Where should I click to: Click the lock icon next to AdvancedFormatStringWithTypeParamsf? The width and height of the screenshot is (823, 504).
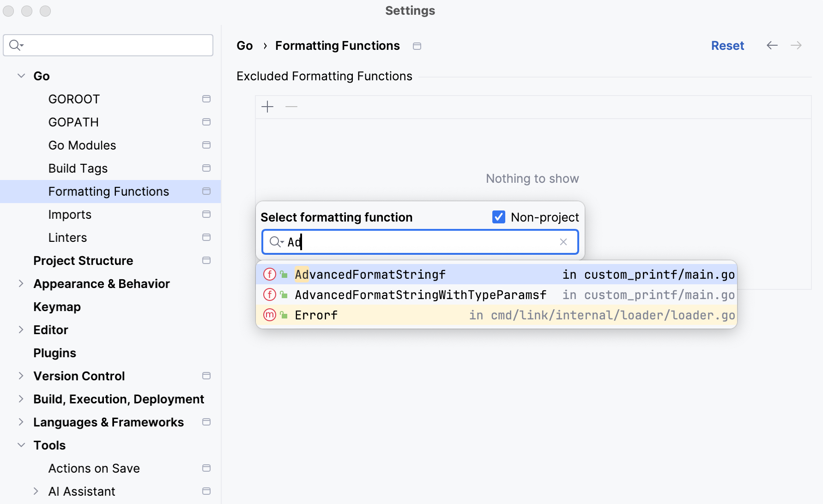coord(283,294)
